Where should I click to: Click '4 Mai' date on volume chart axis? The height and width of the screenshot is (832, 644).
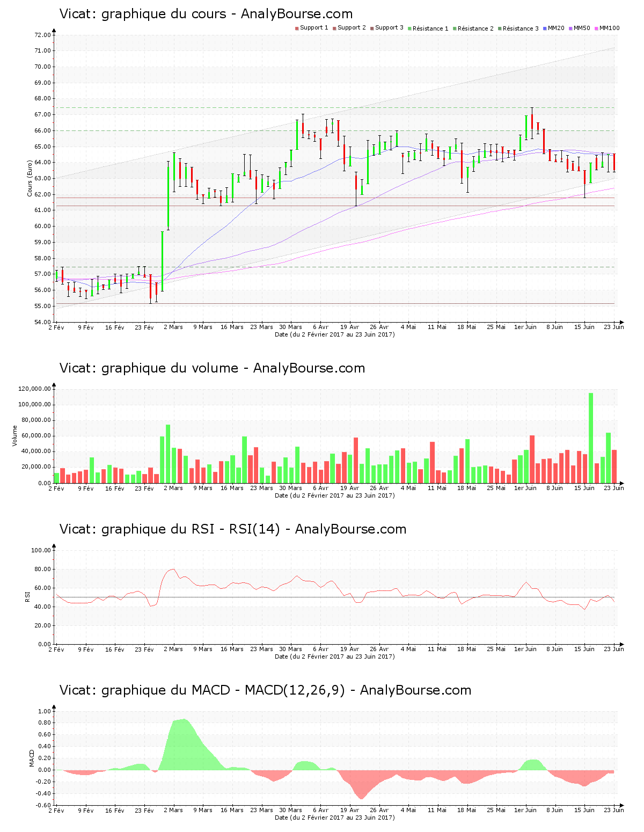[x=408, y=488]
